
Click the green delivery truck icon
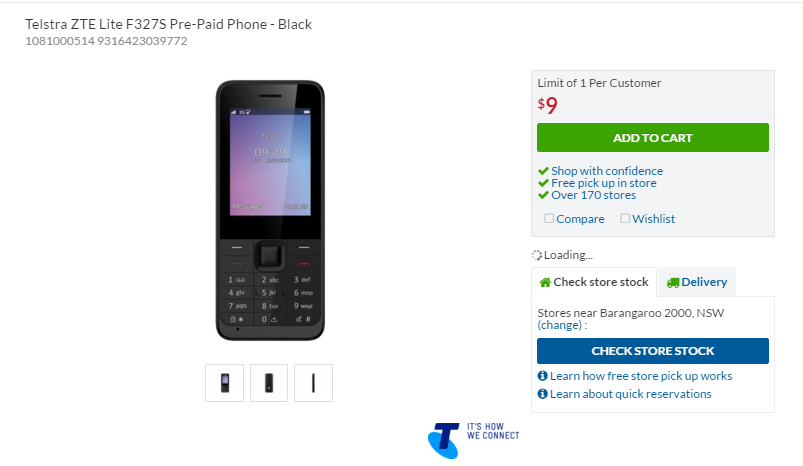673,283
